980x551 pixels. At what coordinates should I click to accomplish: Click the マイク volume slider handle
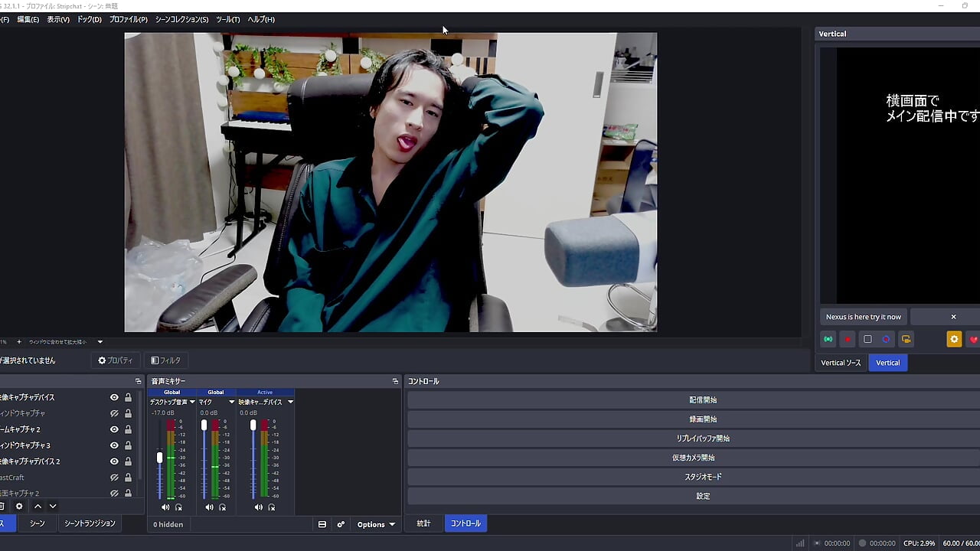pyautogui.click(x=204, y=425)
